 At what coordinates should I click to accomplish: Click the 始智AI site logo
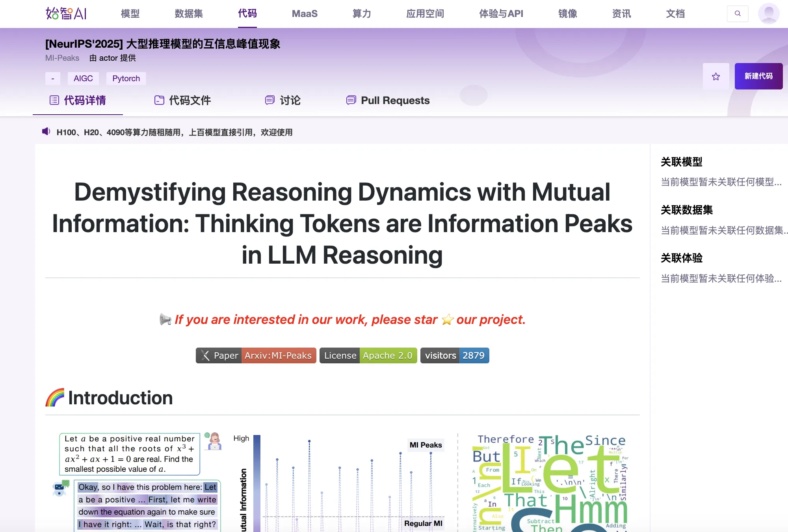(x=66, y=14)
